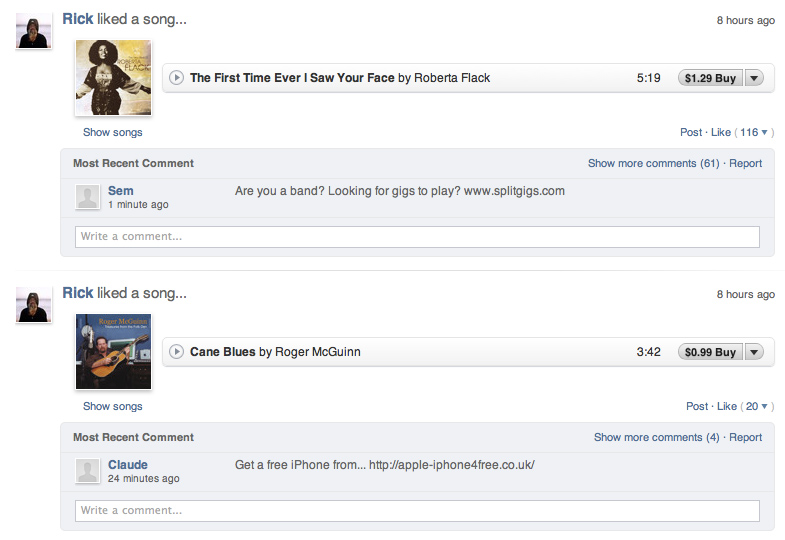
Task: Expand dropdown next to $1.29 Buy
Action: (754, 78)
